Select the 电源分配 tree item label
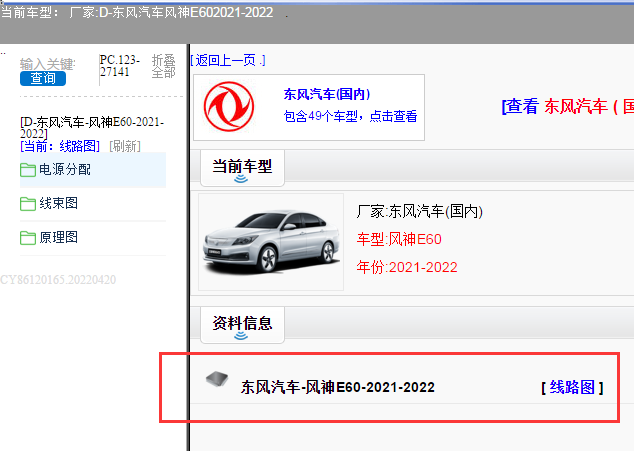 [x=65, y=170]
